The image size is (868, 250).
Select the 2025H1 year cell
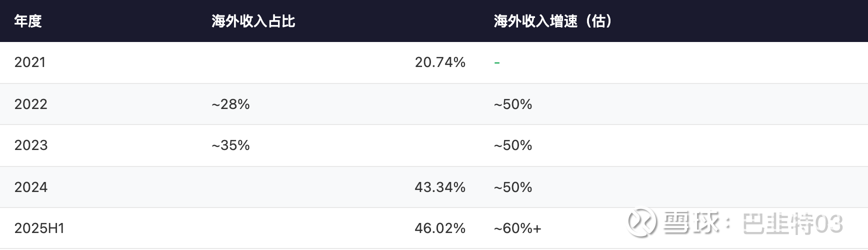click(39, 228)
